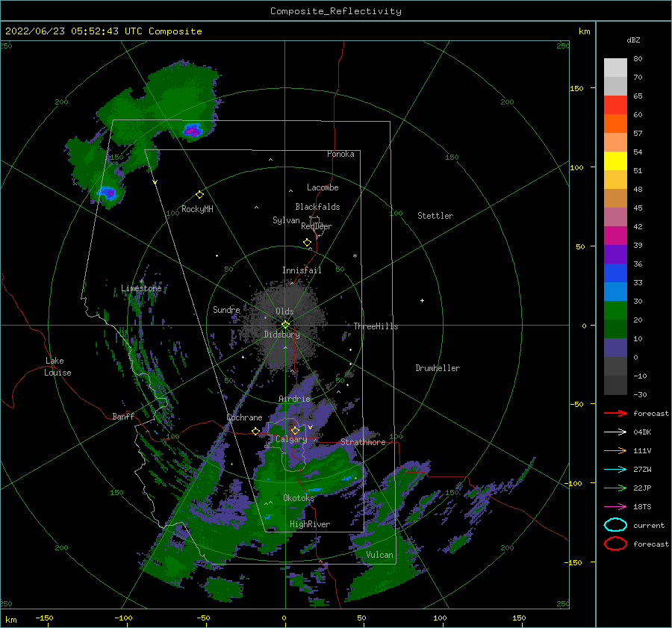
Task: Click the Composite_Reflectivity title
Action: click(335, 11)
